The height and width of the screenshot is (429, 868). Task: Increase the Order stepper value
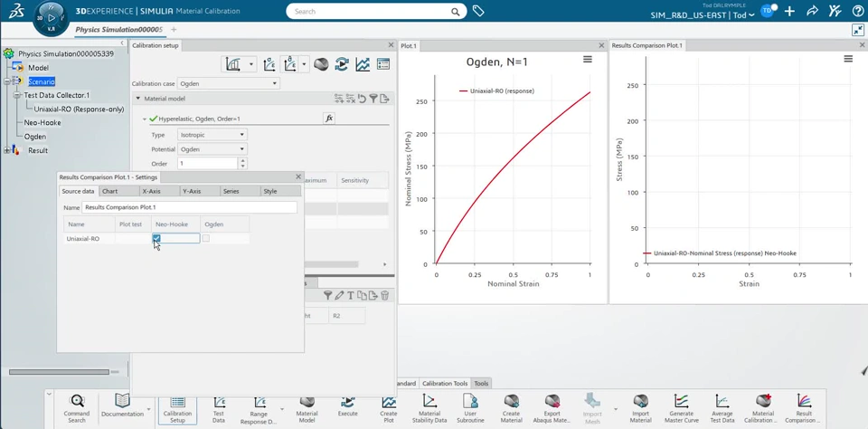pos(242,161)
